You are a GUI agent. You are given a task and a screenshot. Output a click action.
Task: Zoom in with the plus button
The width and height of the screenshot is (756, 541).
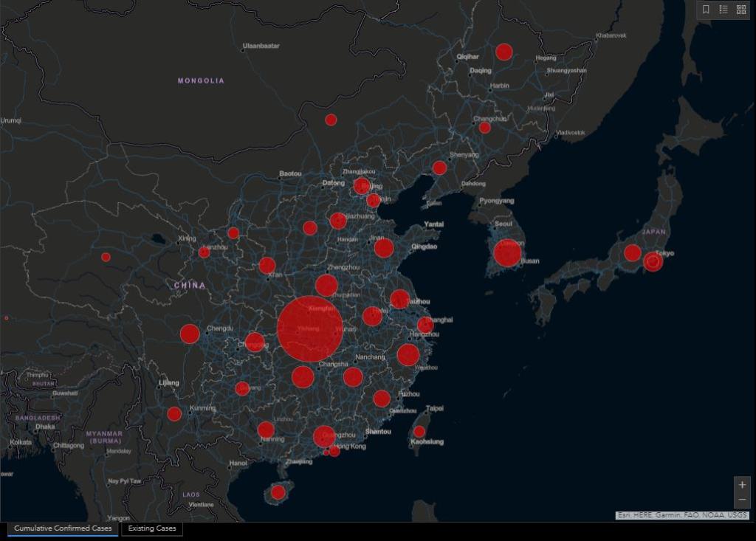coord(742,485)
